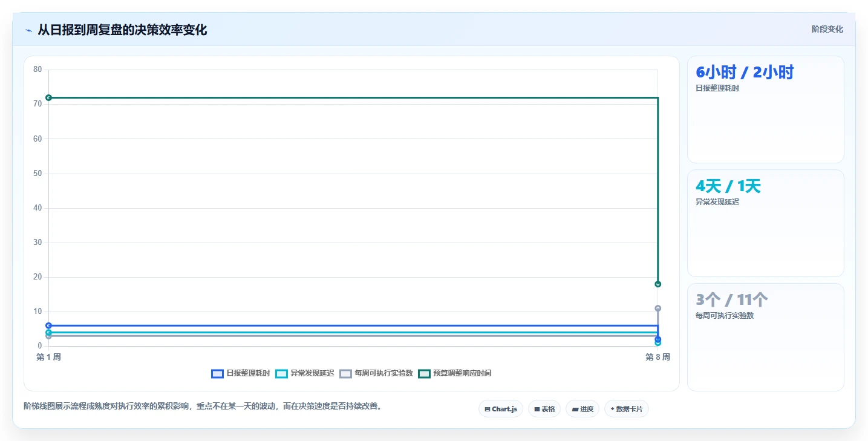Click the week 1 data point at 72
This screenshot has height=441, width=868.
pyautogui.click(x=49, y=97)
